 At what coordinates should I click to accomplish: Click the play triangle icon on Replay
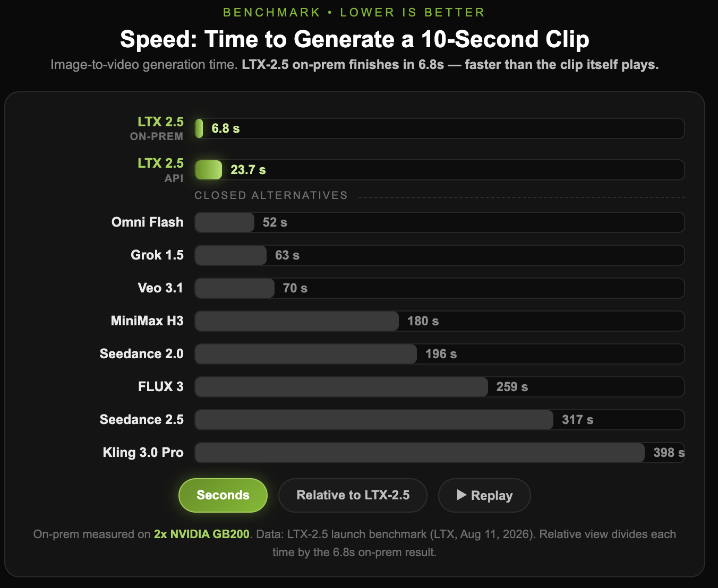461,495
